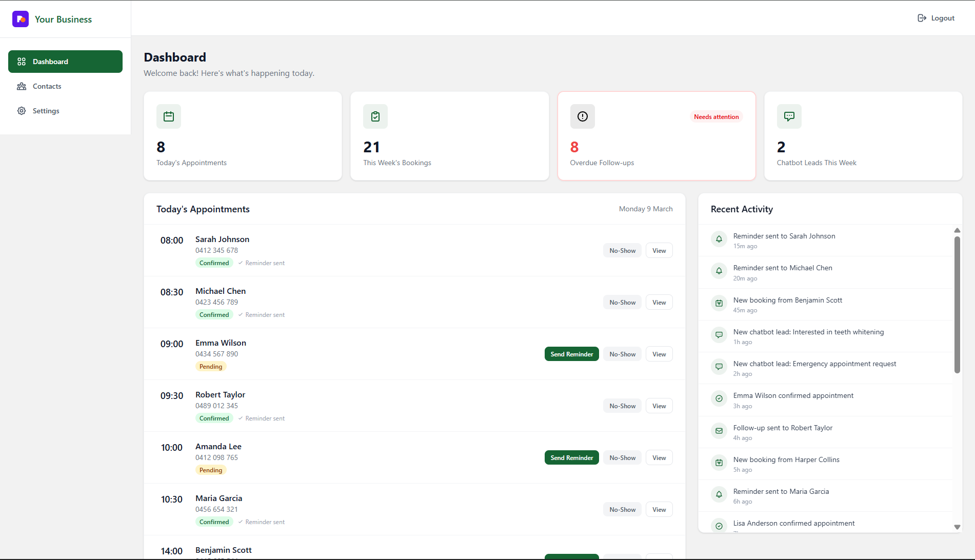Click the Contacts people icon
975x560 pixels.
coord(22,86)
